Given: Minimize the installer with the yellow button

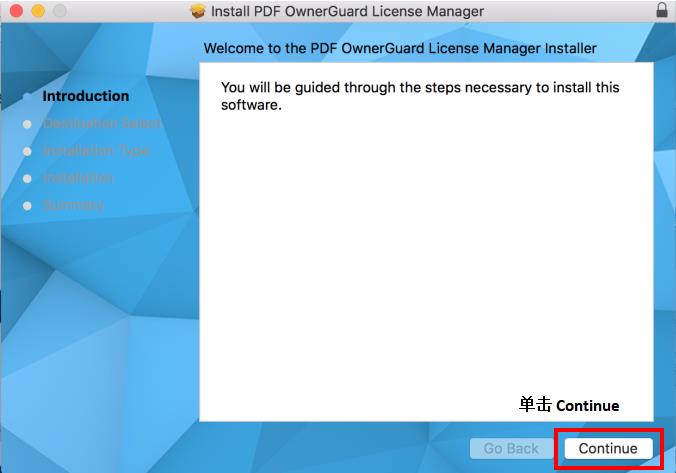Looking at the screenshot, I should tap(38, 11).
